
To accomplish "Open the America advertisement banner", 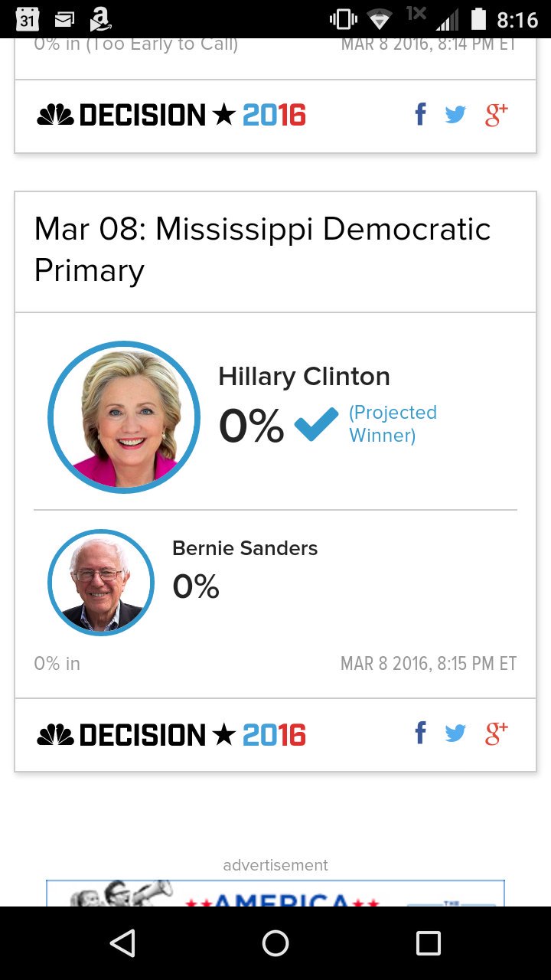I will coord(275,893).
